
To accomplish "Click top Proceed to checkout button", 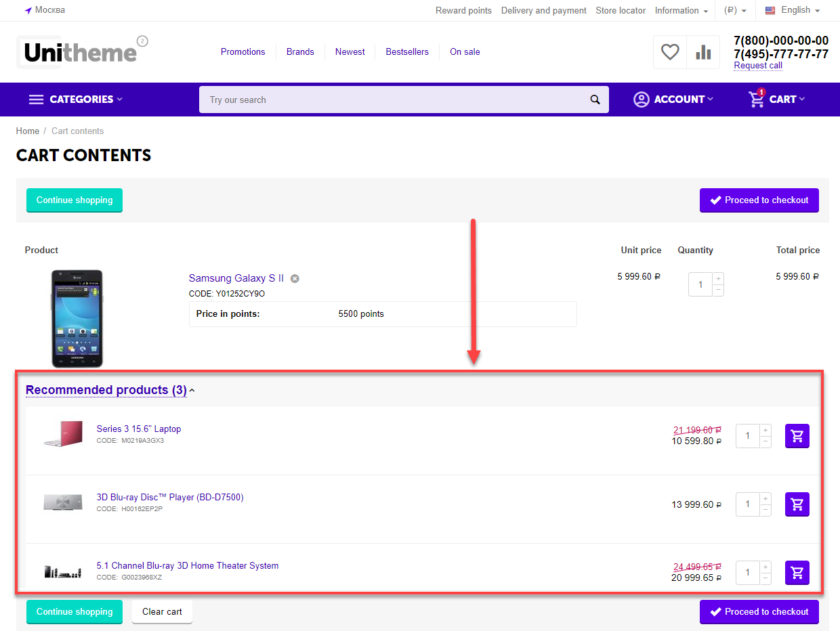I will 759,200.
